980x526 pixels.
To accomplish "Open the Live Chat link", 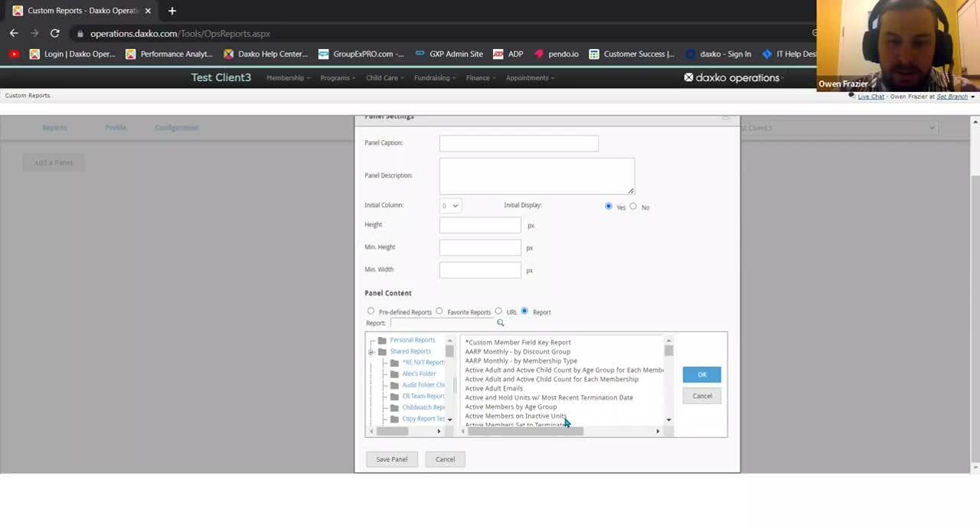I will [871, 96].
